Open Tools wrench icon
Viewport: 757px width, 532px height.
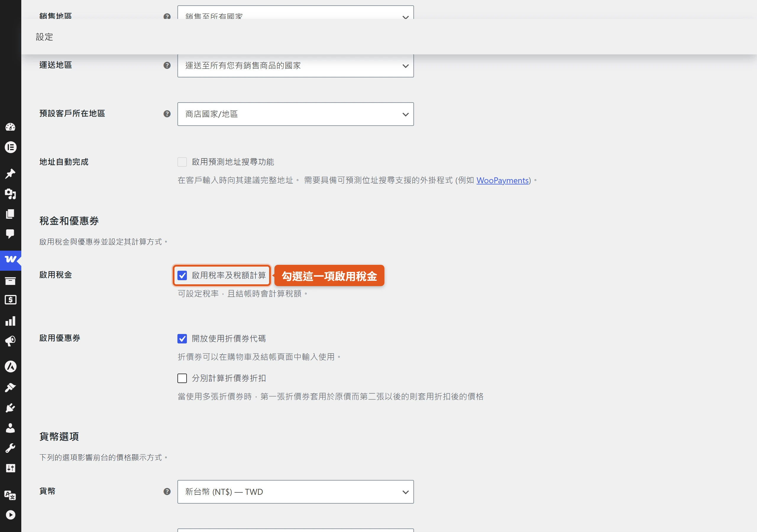tap(10, 448)
